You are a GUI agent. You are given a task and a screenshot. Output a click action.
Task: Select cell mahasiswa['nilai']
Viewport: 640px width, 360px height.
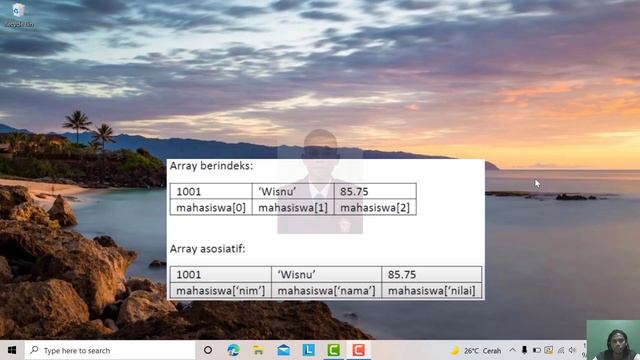pyautogui.click(x=432, y=291)
